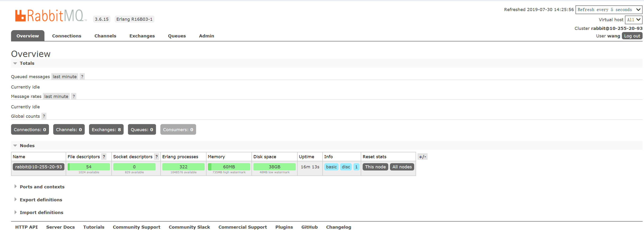Viewport: 644px width, 247px height.
Task: Open the Server Docs link
Action: (61, 227)
